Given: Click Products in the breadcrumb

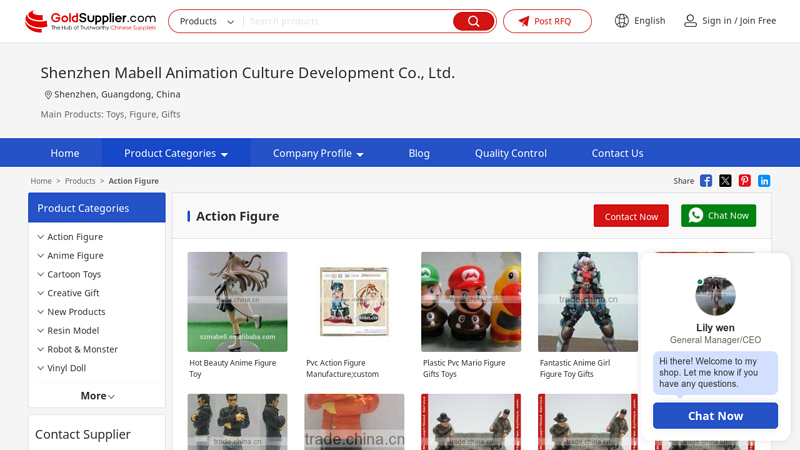Looking at the screenshot, I should click(80, 181).
